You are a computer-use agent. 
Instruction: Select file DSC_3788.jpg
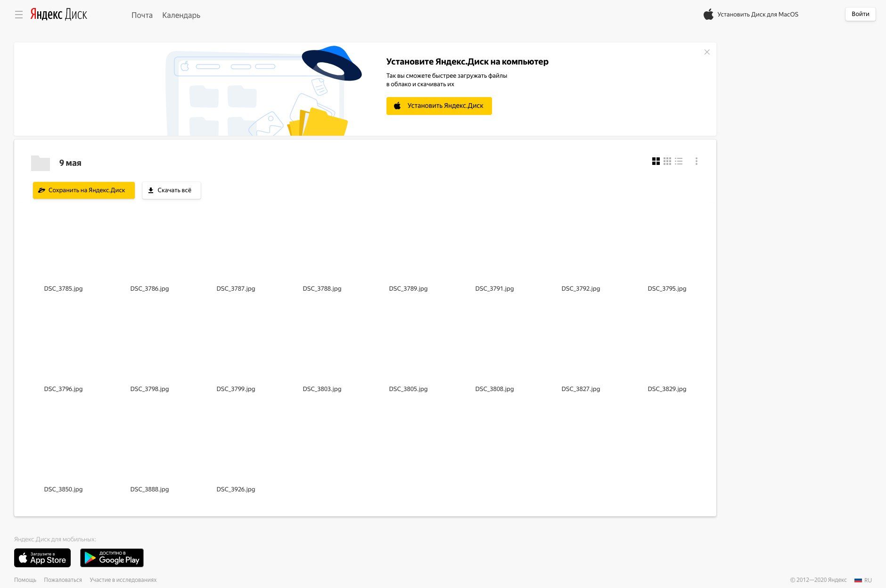point(322,288)
